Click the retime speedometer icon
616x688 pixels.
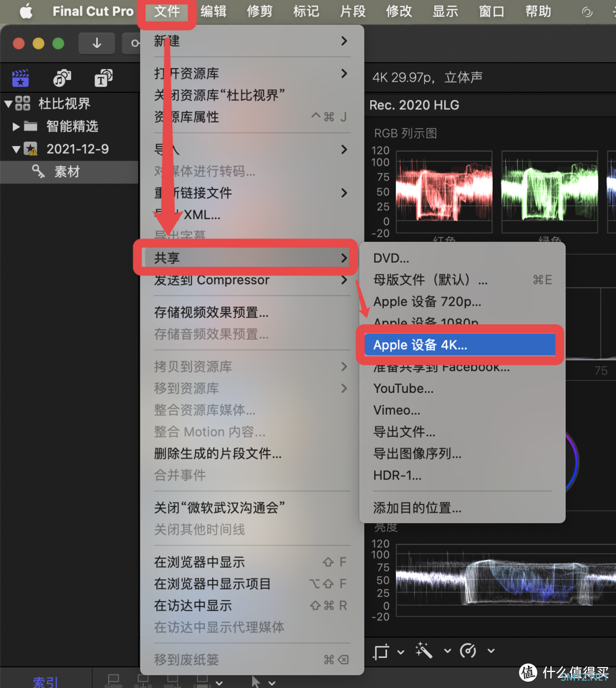(468, 650)
